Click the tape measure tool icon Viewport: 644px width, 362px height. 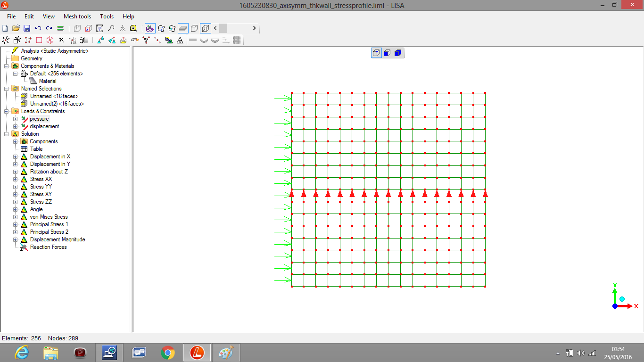pos(133,28)
